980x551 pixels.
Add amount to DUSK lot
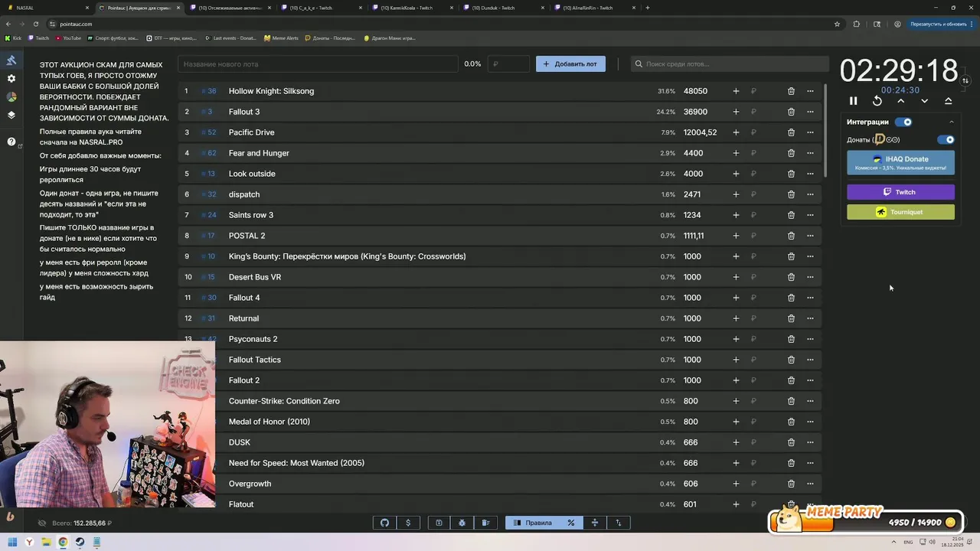point(736,442)
